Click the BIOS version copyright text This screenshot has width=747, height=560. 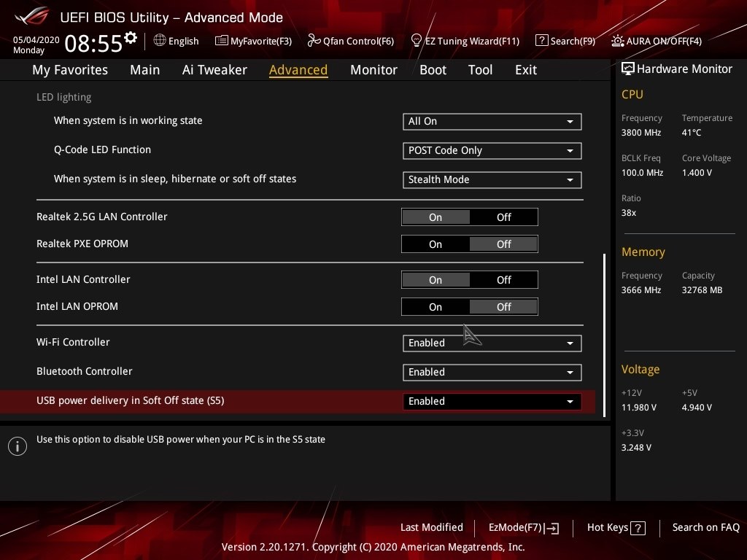tap(373, 547)
